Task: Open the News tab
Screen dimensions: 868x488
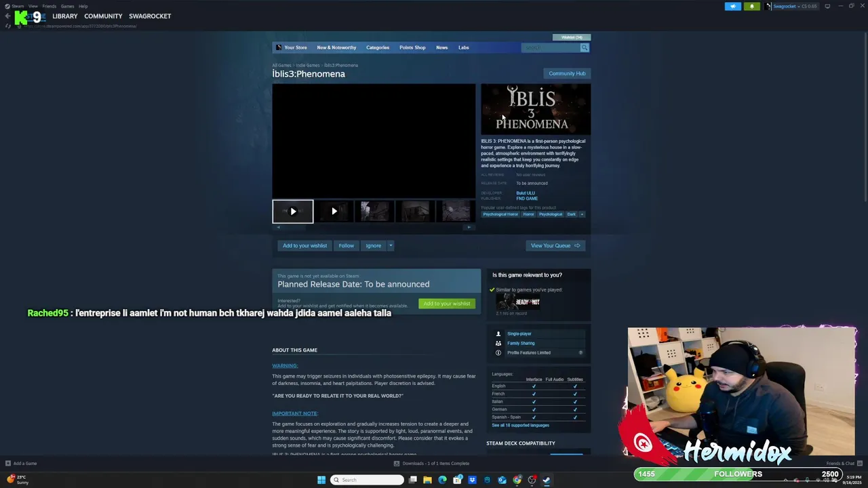Action: click(x=441, y=47)
